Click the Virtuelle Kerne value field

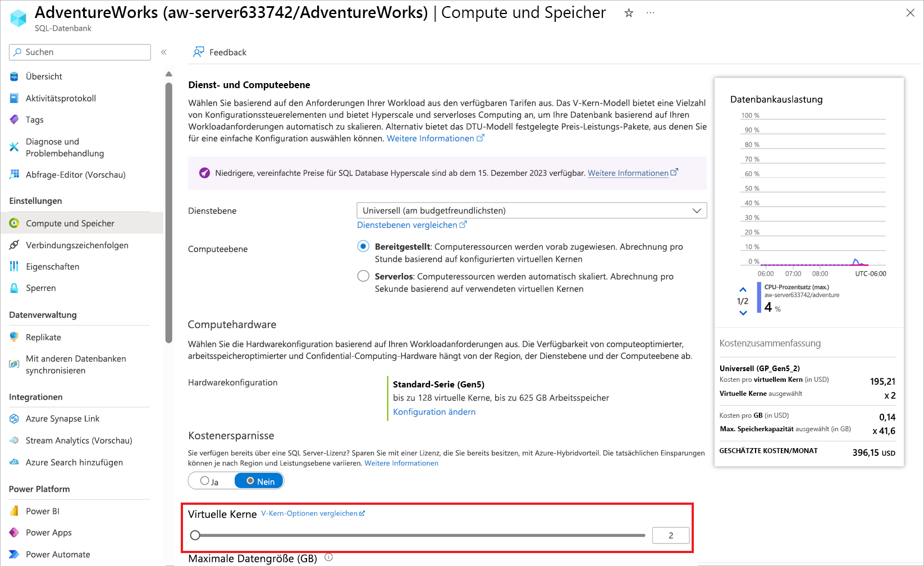tap(671, 535)
